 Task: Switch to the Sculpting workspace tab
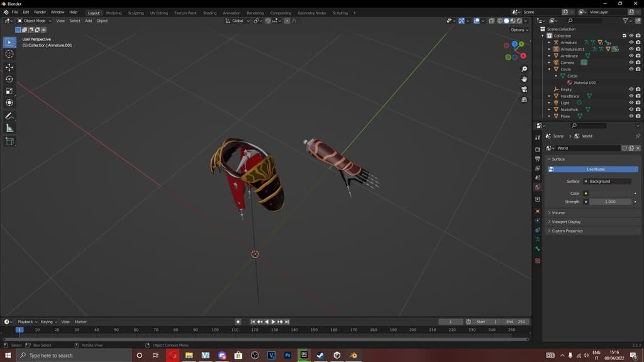(135, 13)
